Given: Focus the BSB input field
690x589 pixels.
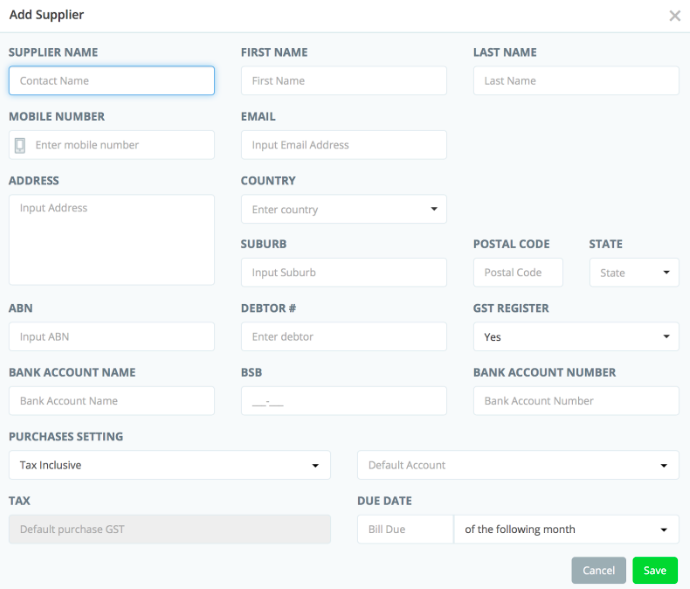Looking at the screenshot, I should (343, 401).
